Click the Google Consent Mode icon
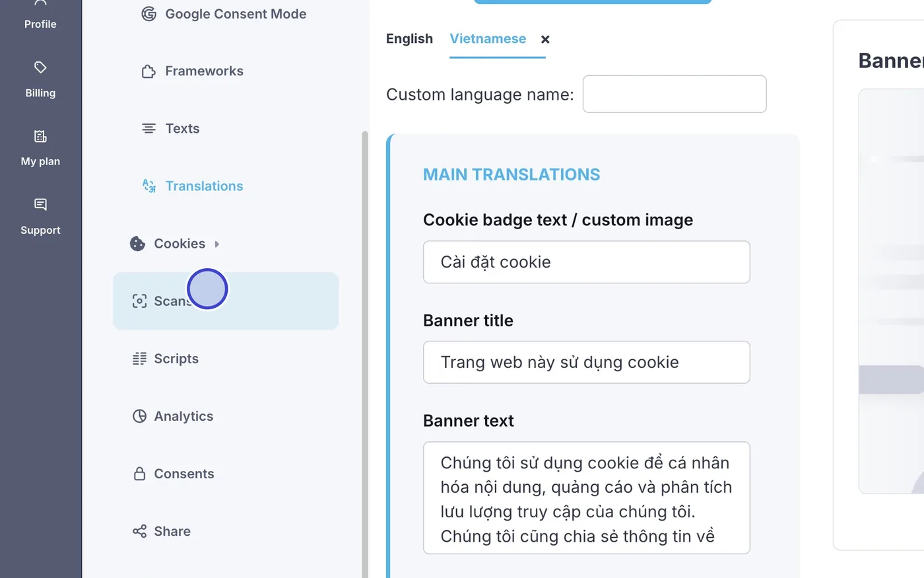 149,14
